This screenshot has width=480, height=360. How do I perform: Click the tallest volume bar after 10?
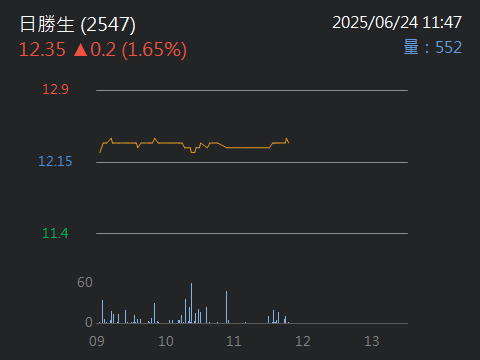pyautogui.click(x=191, y=303)
